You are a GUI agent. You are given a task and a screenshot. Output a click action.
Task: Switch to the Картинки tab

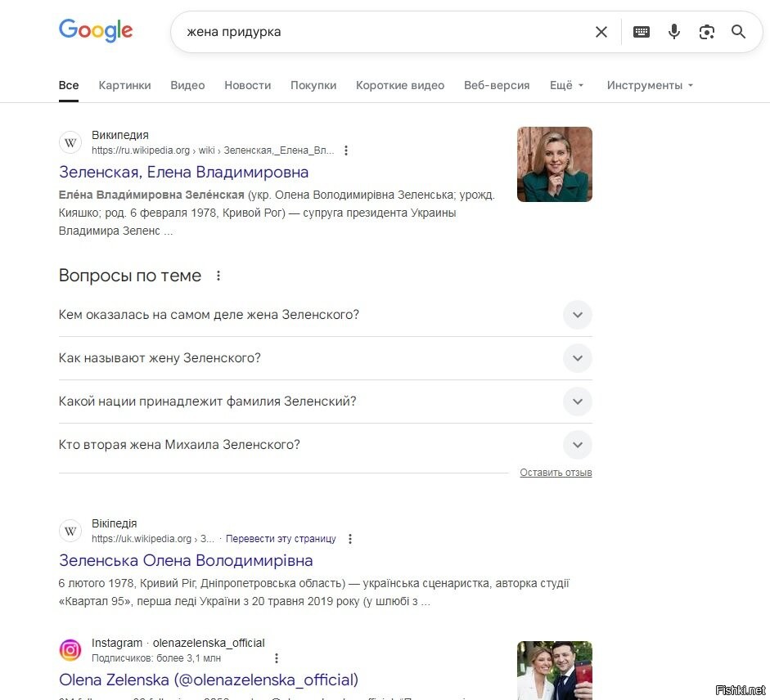point(124,85)
